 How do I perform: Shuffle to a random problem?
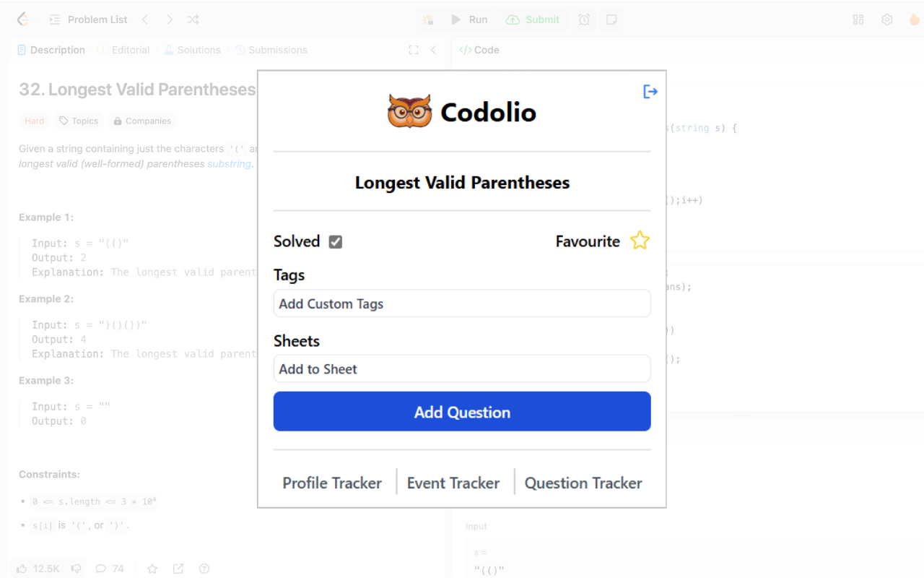point(193,20)
